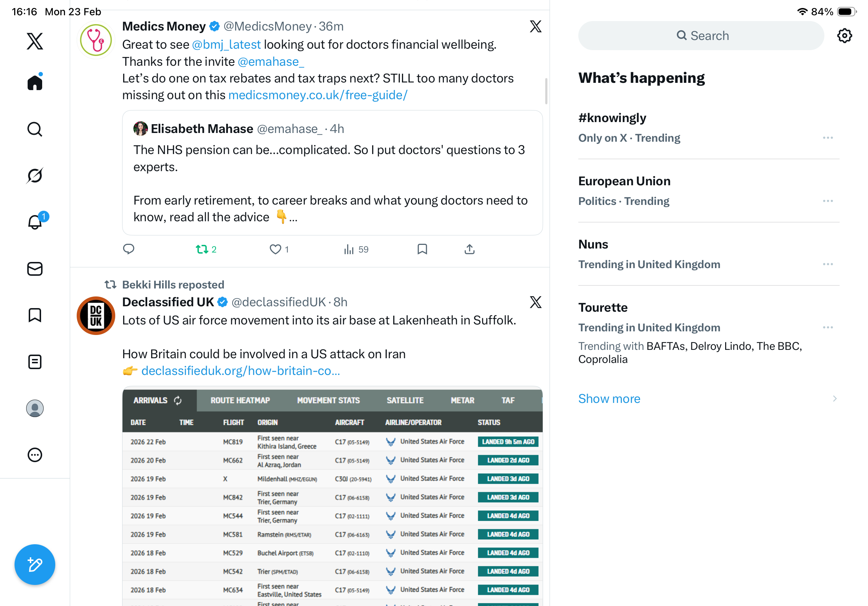Open more options for #knowingly trend
Screen dimensions: 868x606
tap(828, 138)
